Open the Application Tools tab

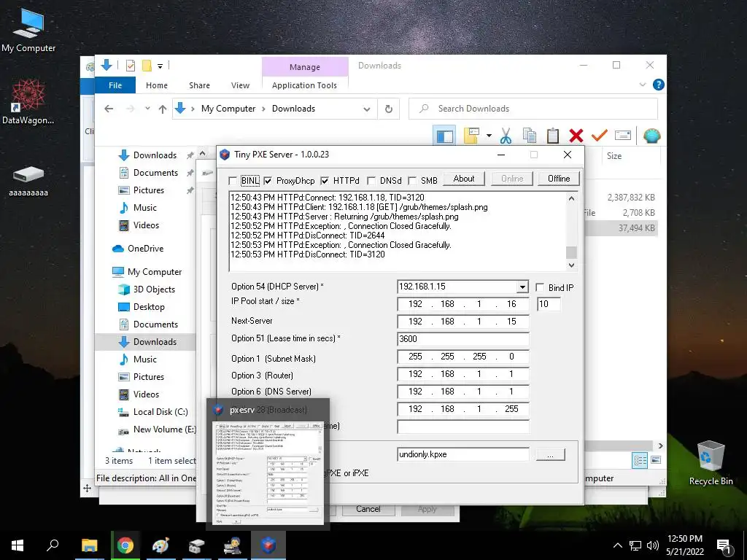coord(304,85)
